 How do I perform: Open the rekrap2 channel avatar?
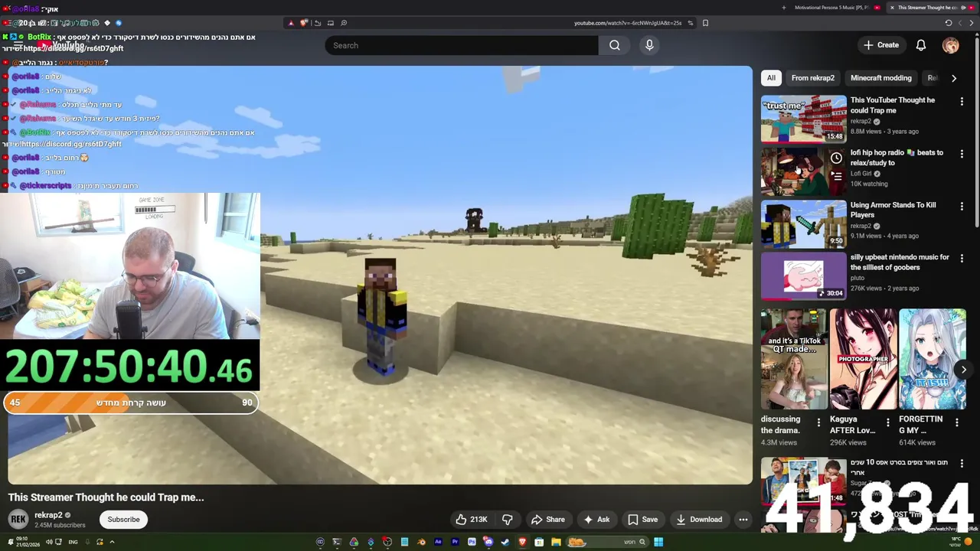click(x=18, y=520)
